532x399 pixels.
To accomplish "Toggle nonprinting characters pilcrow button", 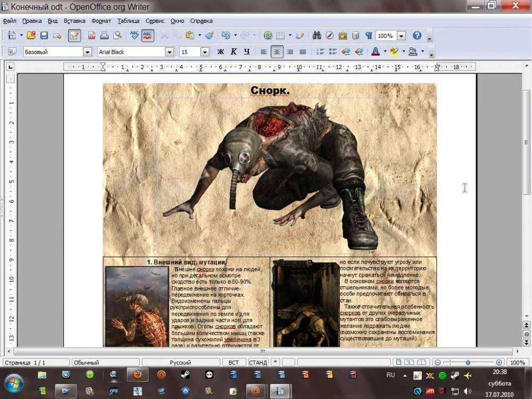I will (x=368, y=36).
